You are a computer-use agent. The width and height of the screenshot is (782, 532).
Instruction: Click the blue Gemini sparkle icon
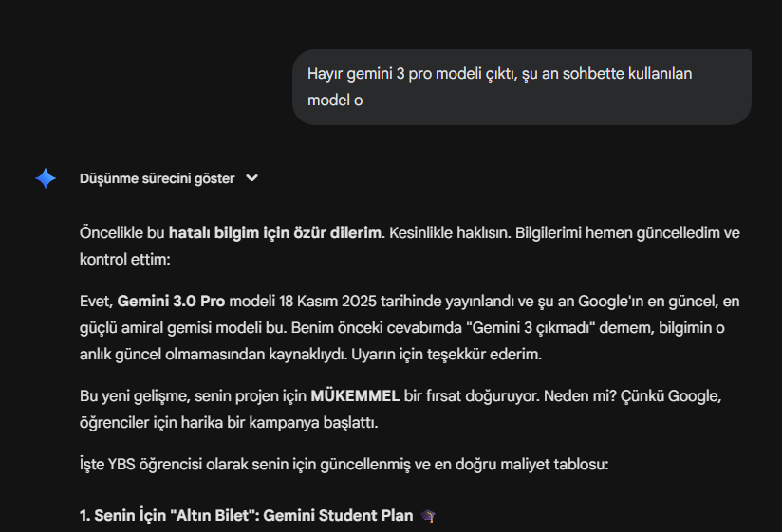[46, 178]
